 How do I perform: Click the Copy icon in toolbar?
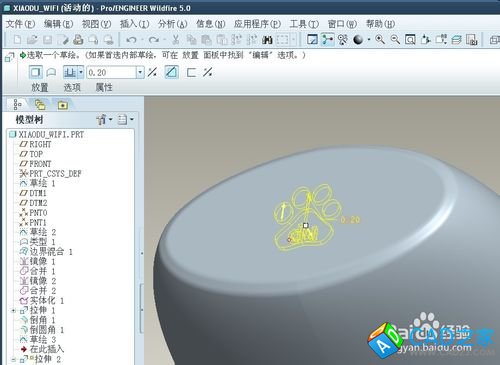(x=191, y=40)
